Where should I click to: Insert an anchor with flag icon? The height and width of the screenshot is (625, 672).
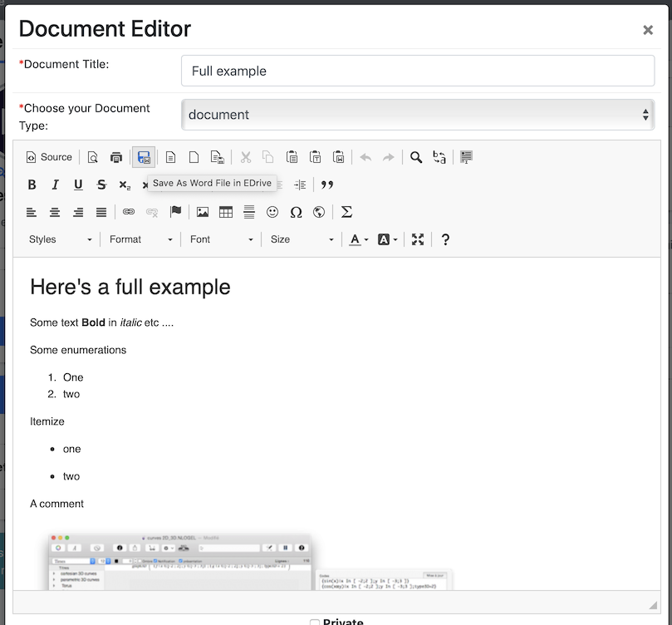click(x=175, y=212)
